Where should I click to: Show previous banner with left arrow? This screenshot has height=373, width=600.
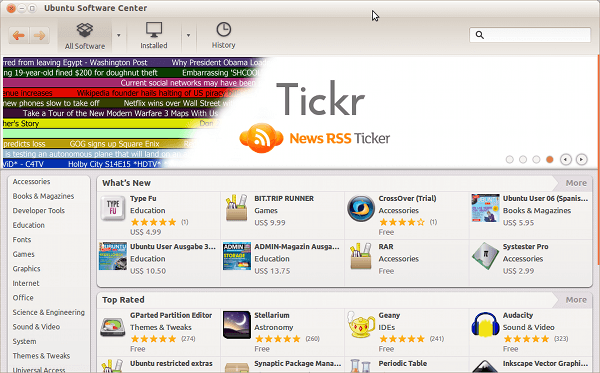(566, 159)
